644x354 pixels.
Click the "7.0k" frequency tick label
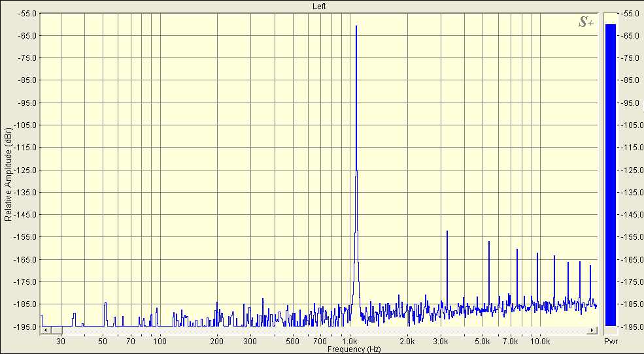pyautogui.click(x=510, y=342)
